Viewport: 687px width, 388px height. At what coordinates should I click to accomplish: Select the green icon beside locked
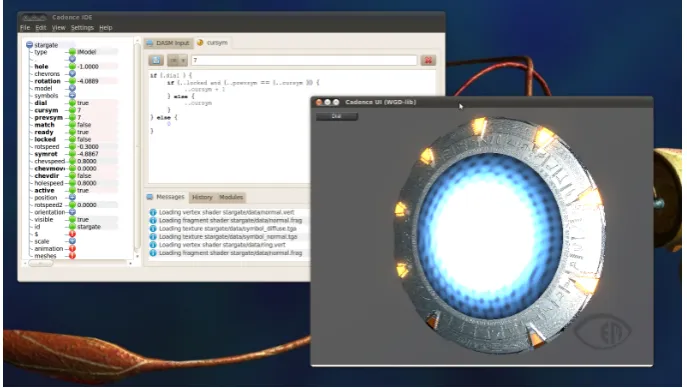click(72, 139)
